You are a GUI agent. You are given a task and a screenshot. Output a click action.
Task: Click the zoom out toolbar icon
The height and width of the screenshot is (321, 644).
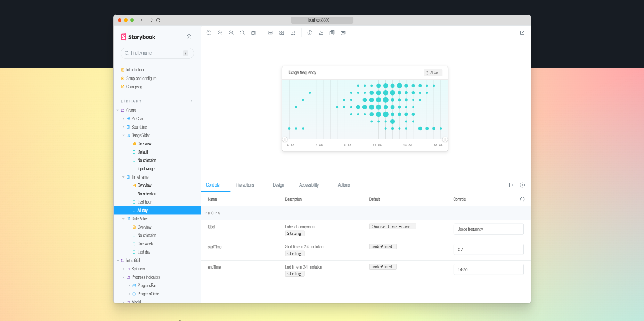[231, 33]
